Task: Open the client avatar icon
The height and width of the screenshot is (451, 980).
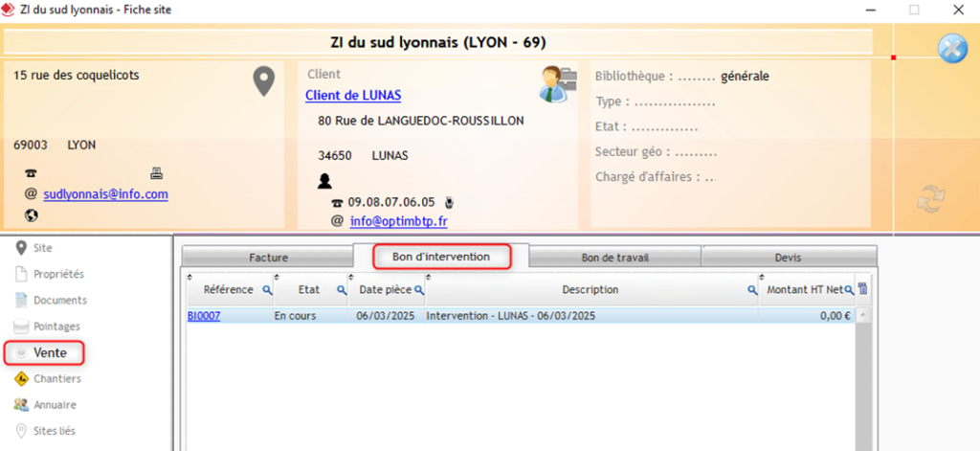Action: point(555,84)
